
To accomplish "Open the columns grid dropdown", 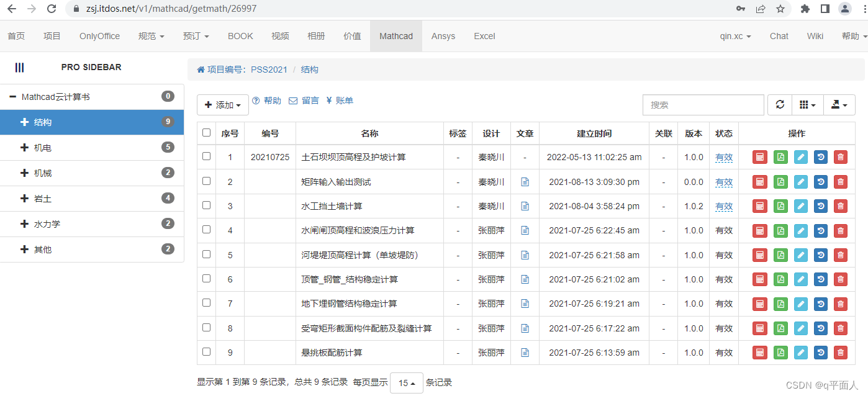I will click(808, 105).
